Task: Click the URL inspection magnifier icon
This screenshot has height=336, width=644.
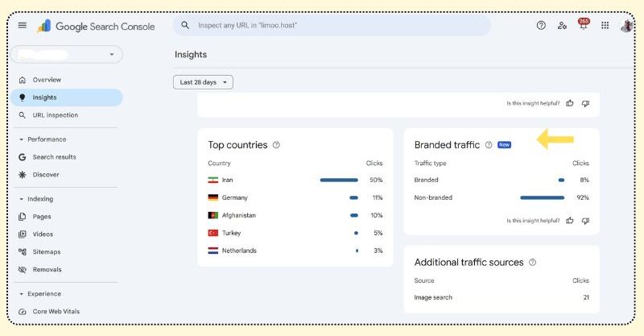Action: click(x=23, y=115)
